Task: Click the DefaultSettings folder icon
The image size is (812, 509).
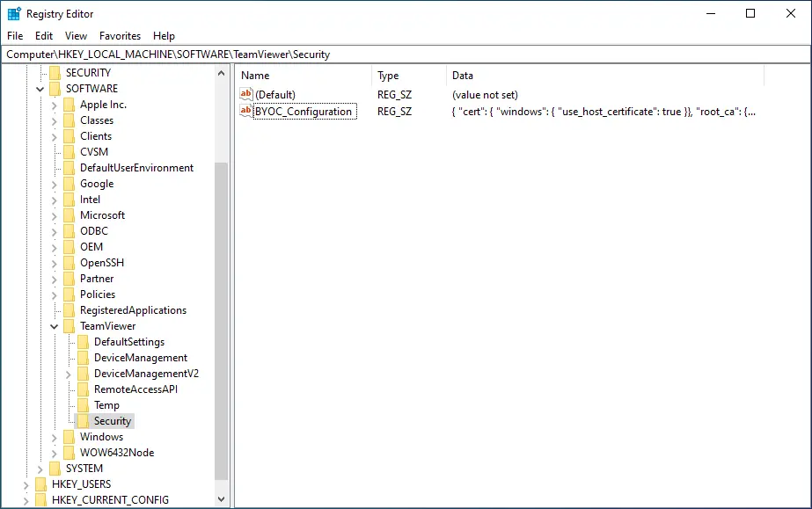Action: 83,343
